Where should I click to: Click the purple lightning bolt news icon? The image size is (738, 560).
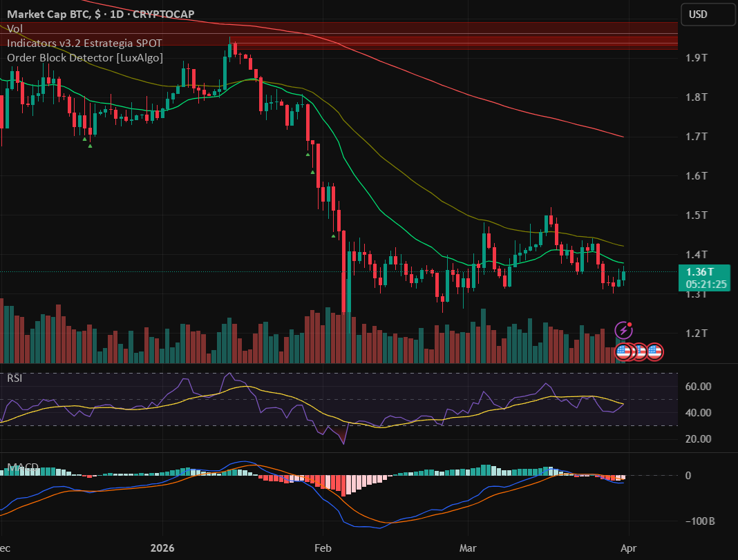(x=623, y=331)
